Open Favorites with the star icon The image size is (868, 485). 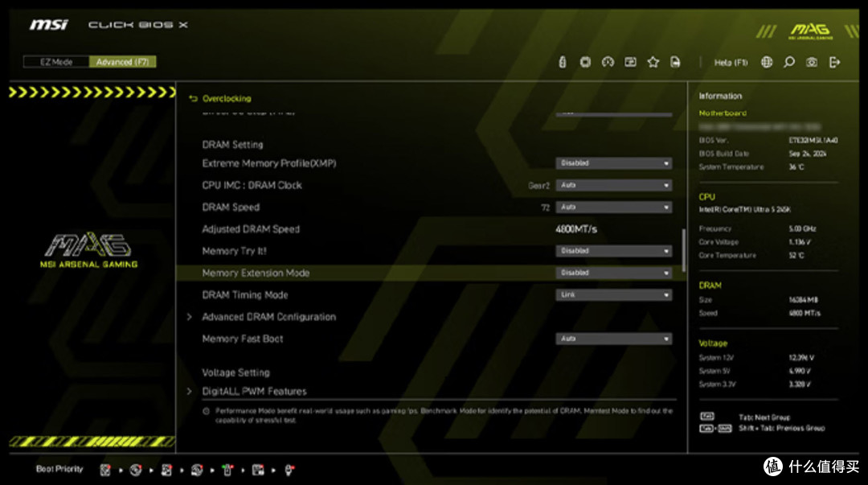click(x=653, y=62)
